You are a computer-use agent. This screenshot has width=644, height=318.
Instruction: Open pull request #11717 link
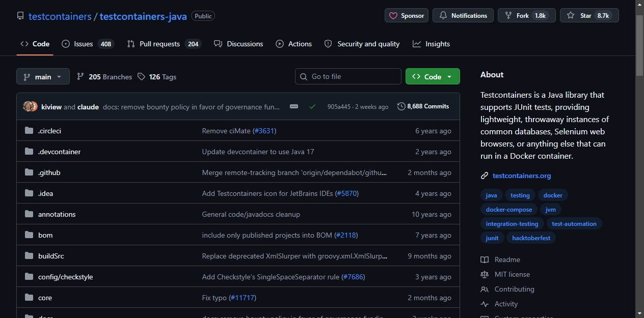243,298
